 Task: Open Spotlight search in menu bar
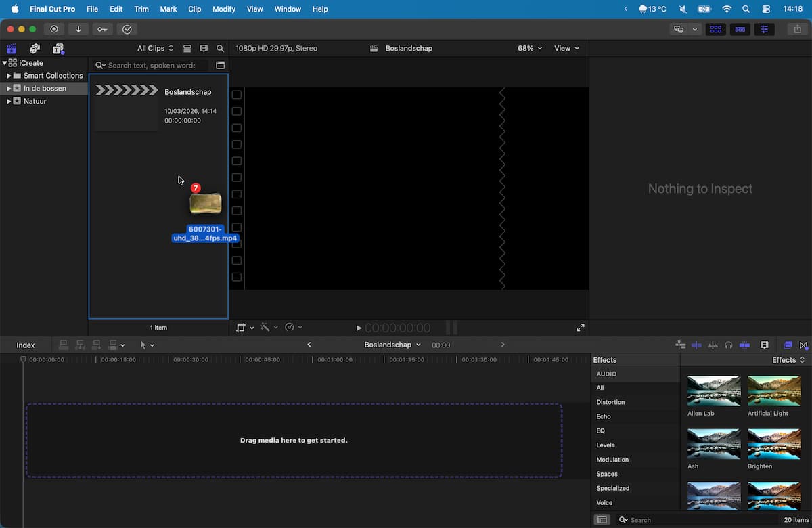pos(746,9)
